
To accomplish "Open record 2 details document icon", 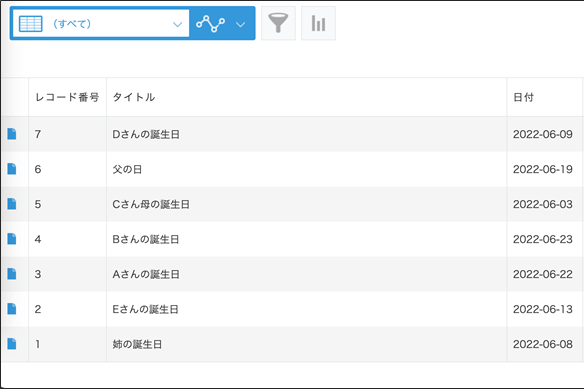I will (12, 309).
